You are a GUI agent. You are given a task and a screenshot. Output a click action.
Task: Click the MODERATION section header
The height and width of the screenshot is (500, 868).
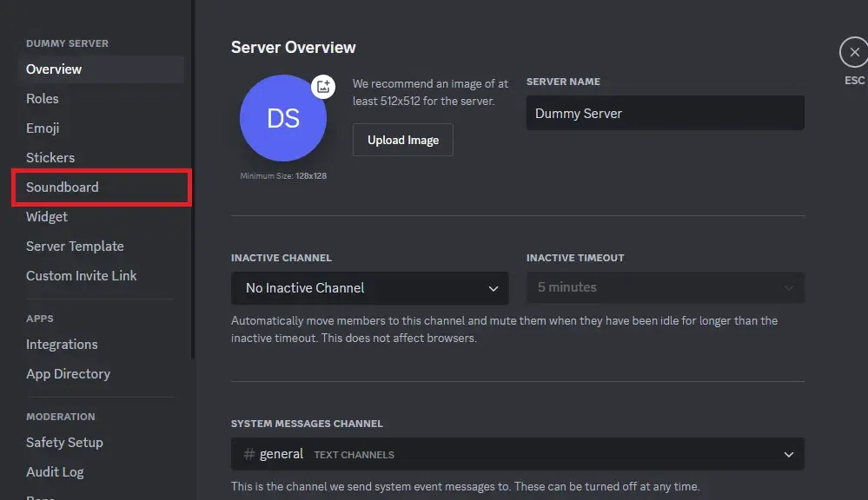click(x=60, y=417)
